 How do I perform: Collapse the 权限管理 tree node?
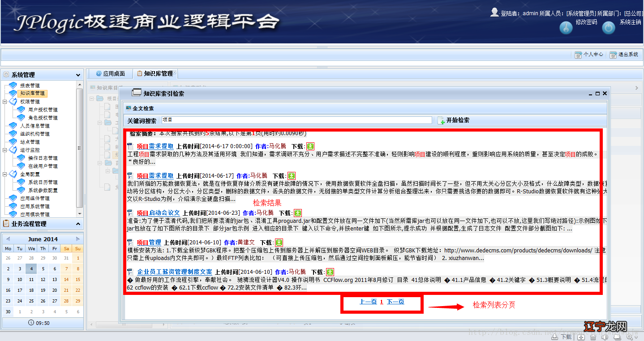[x=4, y=102]
